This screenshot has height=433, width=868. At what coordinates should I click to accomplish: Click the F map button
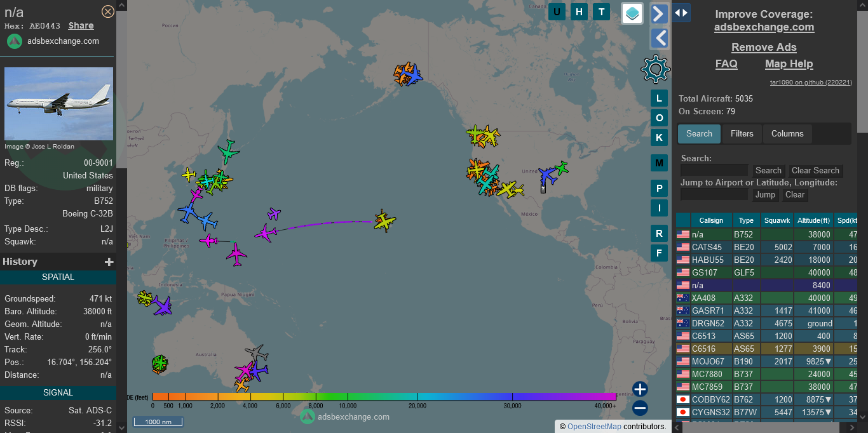[659, 253]
